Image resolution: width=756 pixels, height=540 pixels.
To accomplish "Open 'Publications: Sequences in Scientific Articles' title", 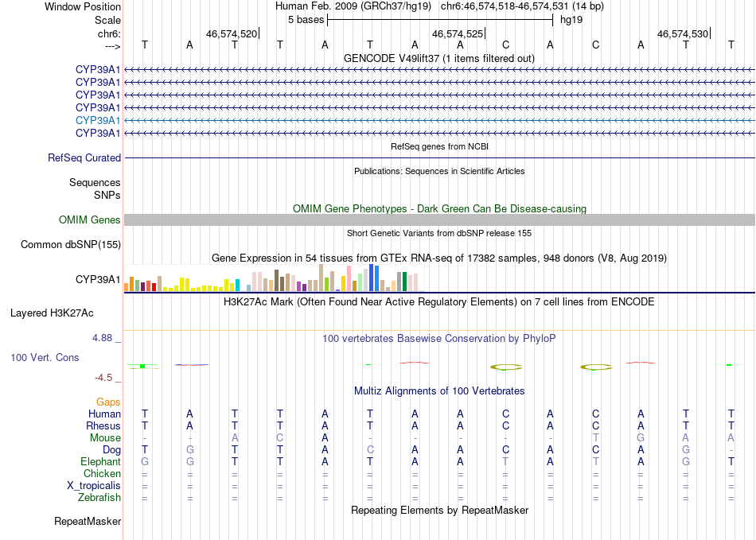I will click(439, 171).
